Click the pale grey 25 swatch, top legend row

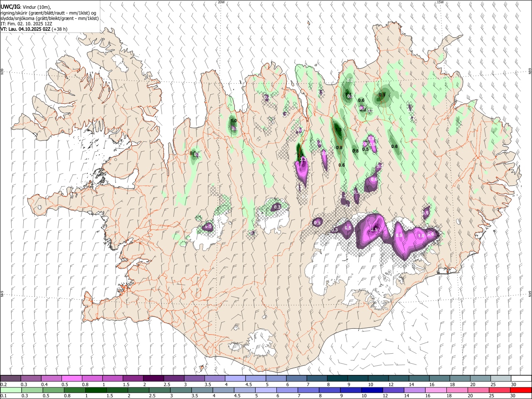(500, 379)
